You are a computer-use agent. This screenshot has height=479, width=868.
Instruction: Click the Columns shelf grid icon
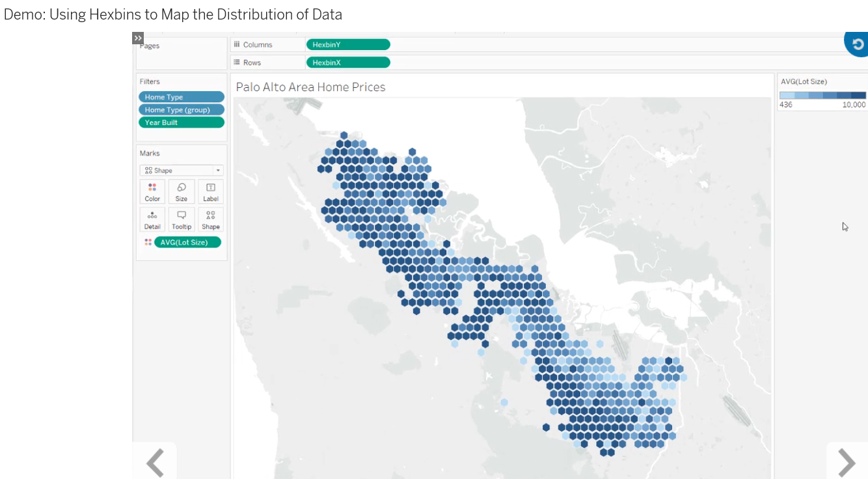pyautogui.click(x=237, y=44)
